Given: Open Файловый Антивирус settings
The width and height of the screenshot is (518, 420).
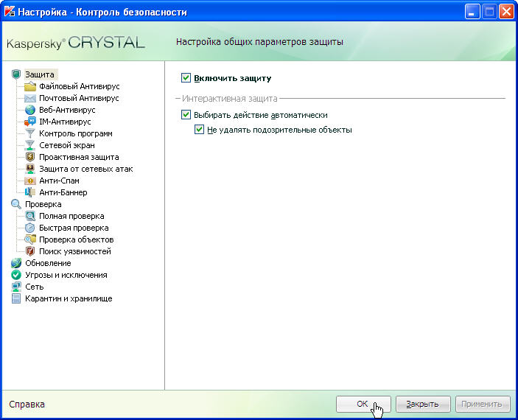Looking at the screenshot, I should [x=80, y=86].
